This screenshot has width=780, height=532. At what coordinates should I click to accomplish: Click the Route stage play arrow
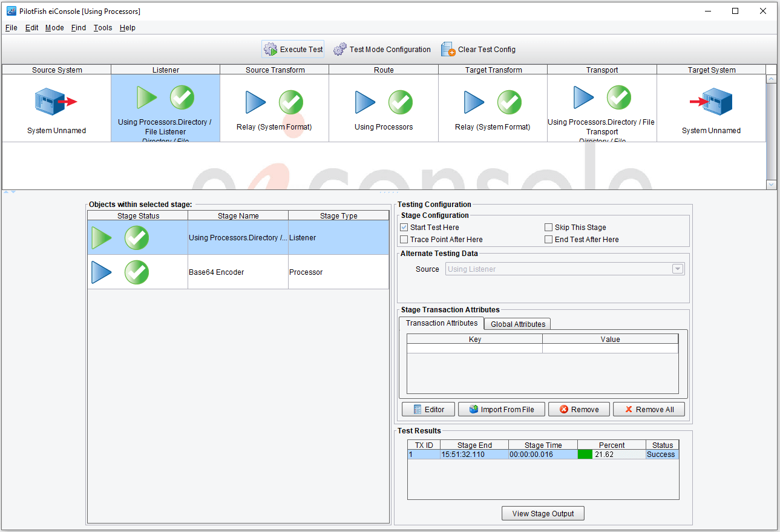pyautogui.click(x=365, y=102)
